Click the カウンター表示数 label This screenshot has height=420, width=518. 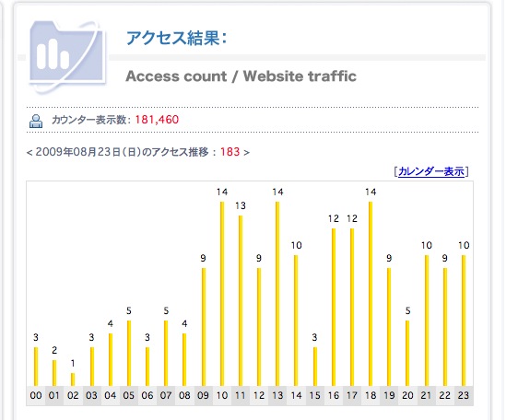[x=91, y=120]
